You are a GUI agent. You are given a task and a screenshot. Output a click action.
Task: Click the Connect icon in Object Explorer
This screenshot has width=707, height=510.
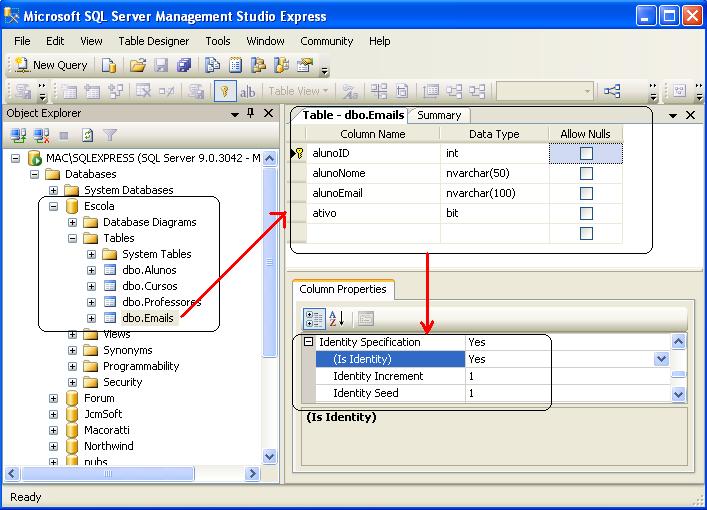click(18, 135)
